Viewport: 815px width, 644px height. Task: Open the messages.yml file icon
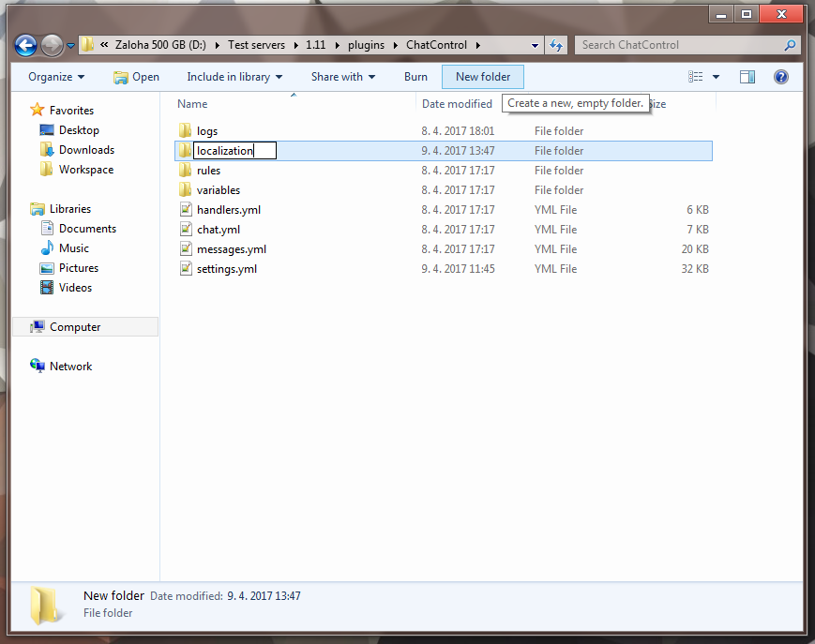[186, 249]
